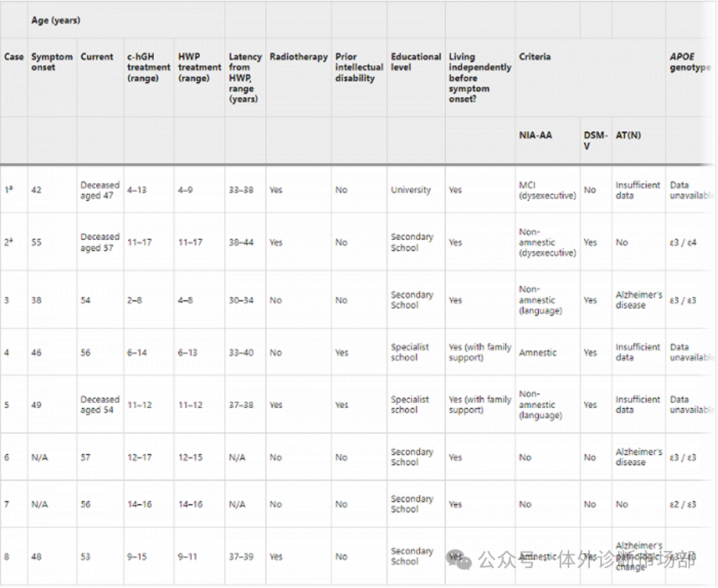718x588 pixels.
Task: Click the 'Age (years)' group header
Action: (x=56, y=21)
